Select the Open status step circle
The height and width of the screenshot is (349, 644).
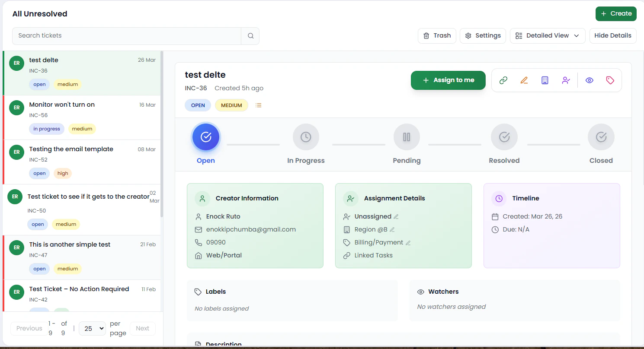206,137
